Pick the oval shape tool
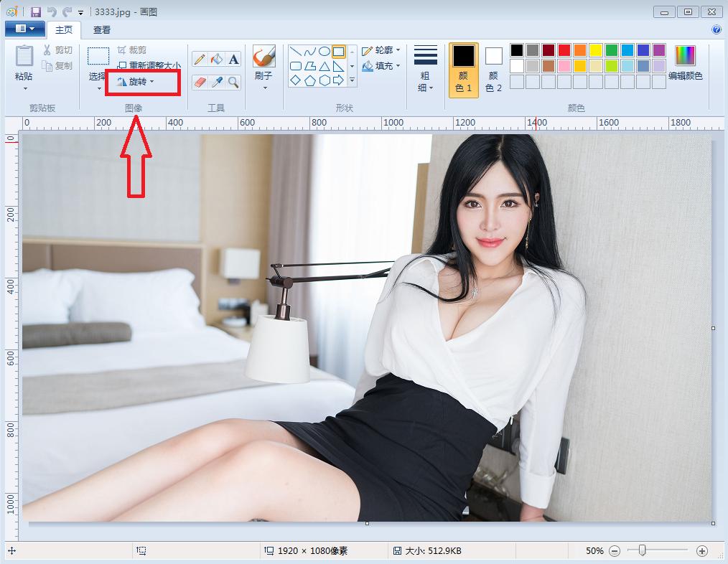The width and height of the screenshot is (728, 564). (325, 51)
